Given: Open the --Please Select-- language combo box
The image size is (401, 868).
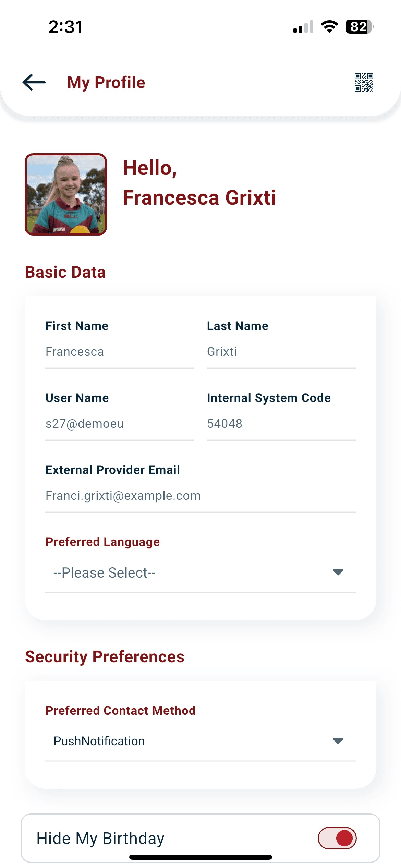Looking at the screenshot, I should point(200,573).
